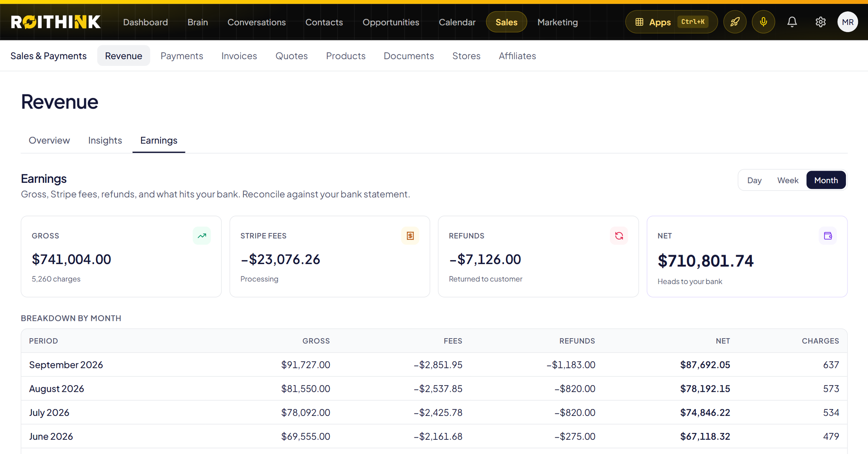Viewport: 868px width, 454px height.
Task: Switch to the Overview tab
Action: 49,140
